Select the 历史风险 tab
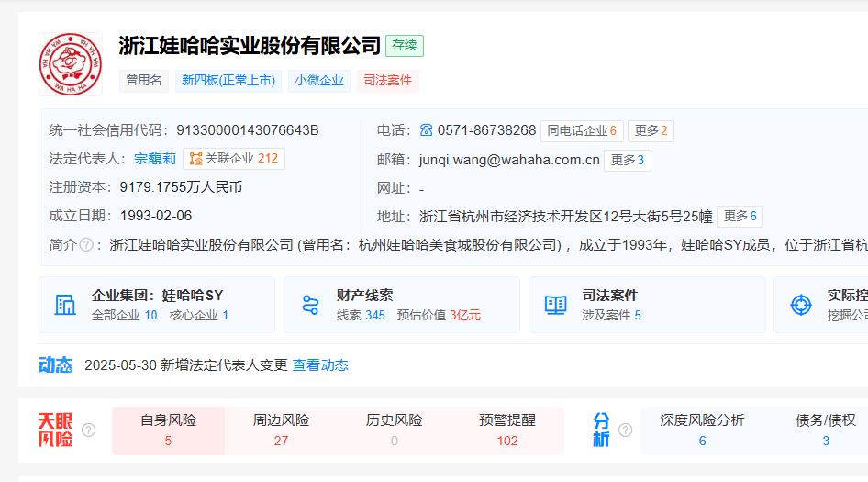868x482 pixels. pos(395,431)
